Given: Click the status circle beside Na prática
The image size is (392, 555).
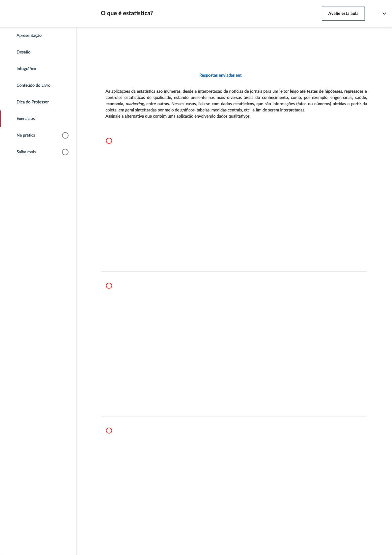Looking at the screenshot, I should coord(65,136).
